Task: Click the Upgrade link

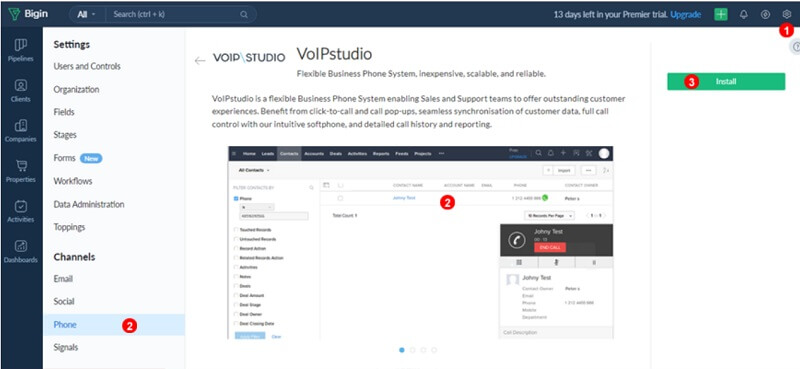Action: 686,14
